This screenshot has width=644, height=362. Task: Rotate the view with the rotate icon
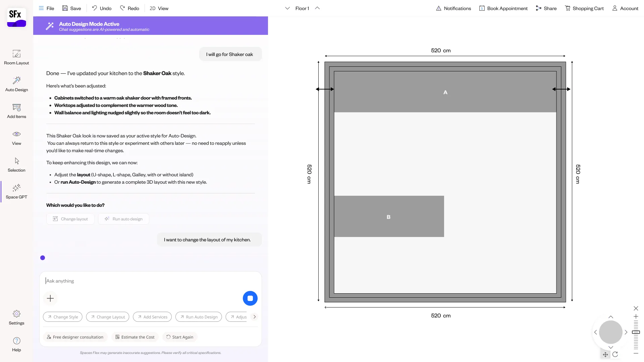tap(615, 354)
